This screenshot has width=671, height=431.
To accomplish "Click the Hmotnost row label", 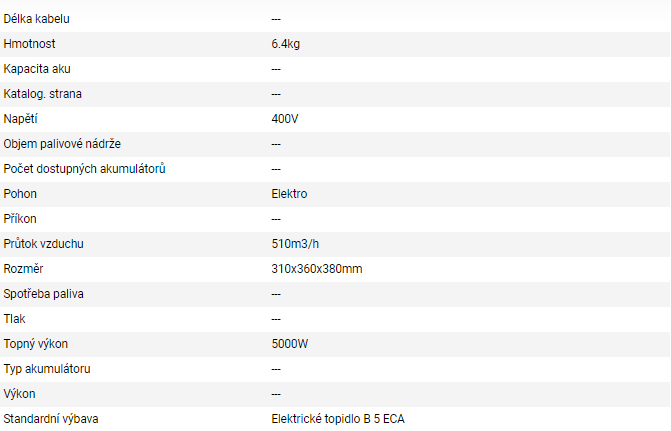I will tap(29, 44).
